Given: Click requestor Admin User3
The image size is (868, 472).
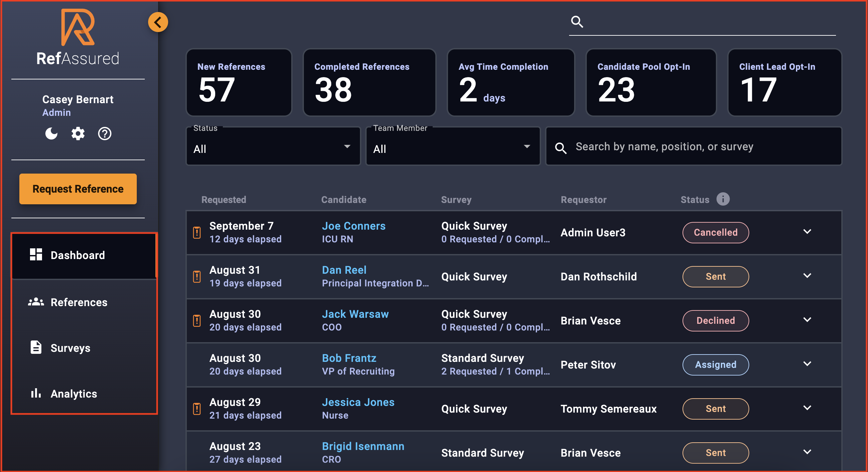Looking at the screenshot, I should tap(593, 233).
